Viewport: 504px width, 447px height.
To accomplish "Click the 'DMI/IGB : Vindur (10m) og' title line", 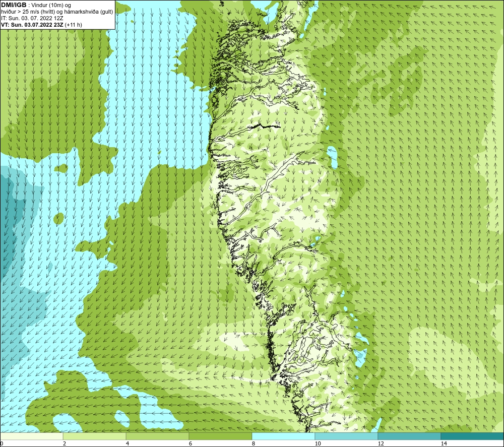I will pyautogui.click(x=36, y=5).
